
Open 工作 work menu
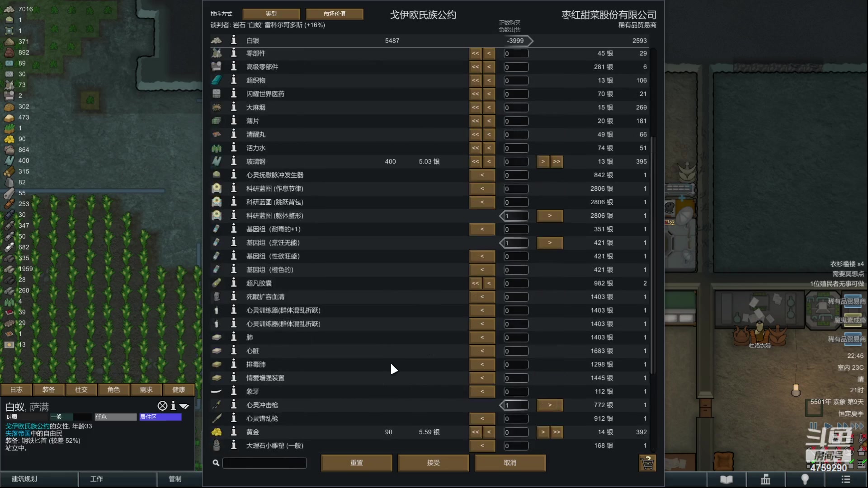(x=118, y=479)
